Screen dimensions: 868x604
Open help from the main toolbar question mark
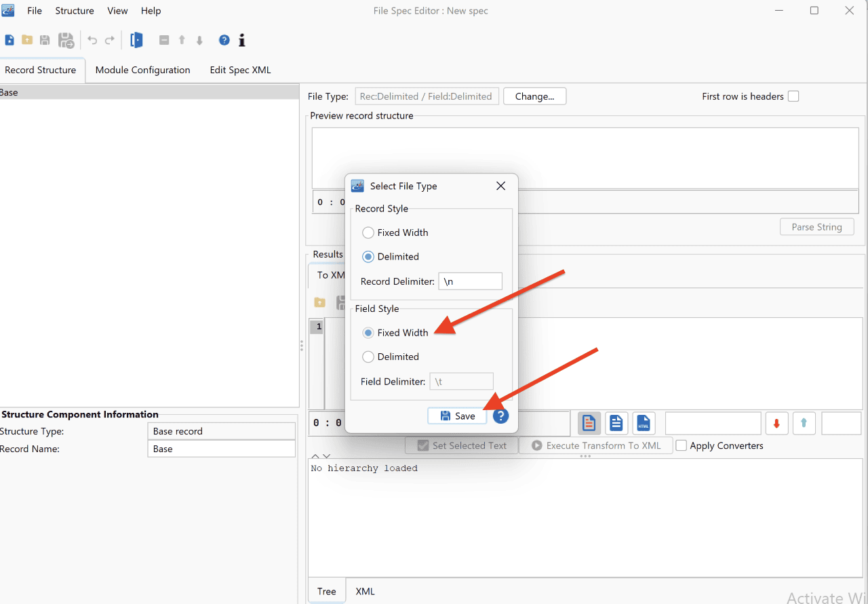click(224, 41)
